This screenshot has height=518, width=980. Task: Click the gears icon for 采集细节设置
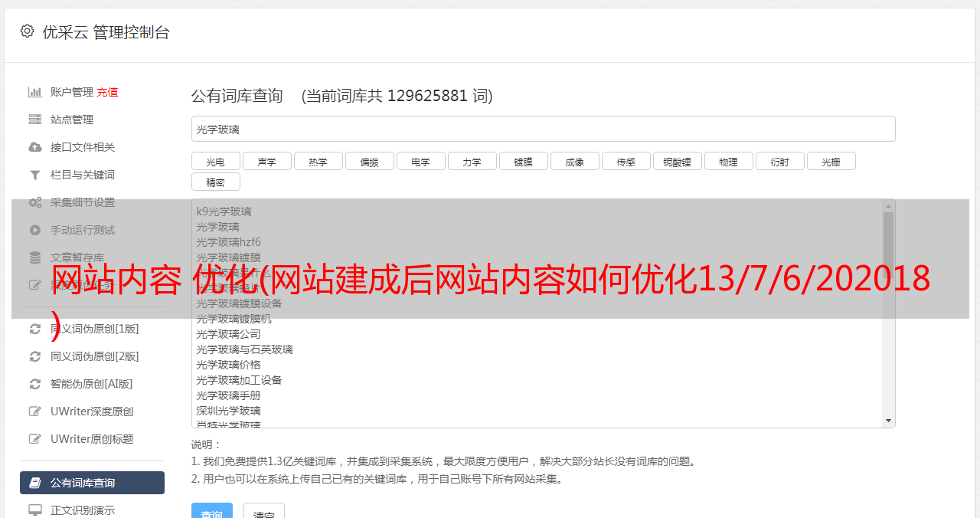point(35,202)
